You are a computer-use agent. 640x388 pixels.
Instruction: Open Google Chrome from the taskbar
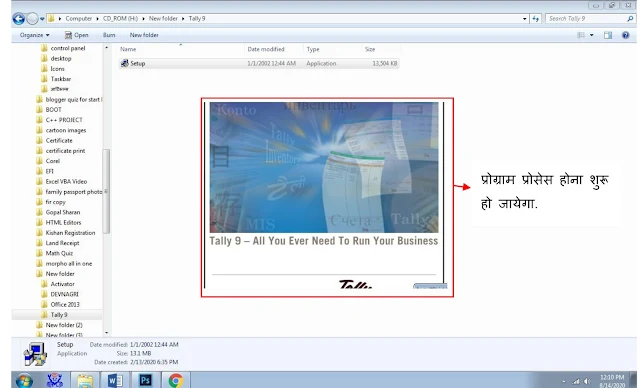coord(176,380)
